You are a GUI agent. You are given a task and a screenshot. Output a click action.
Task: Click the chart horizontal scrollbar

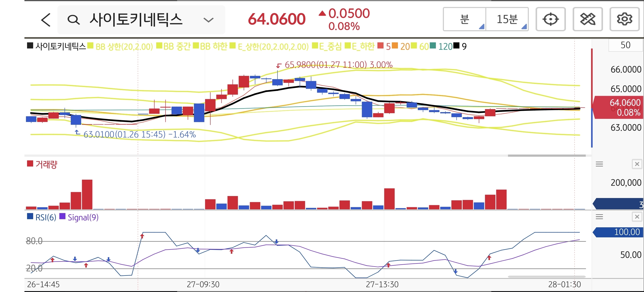click(x=546, y=156)
